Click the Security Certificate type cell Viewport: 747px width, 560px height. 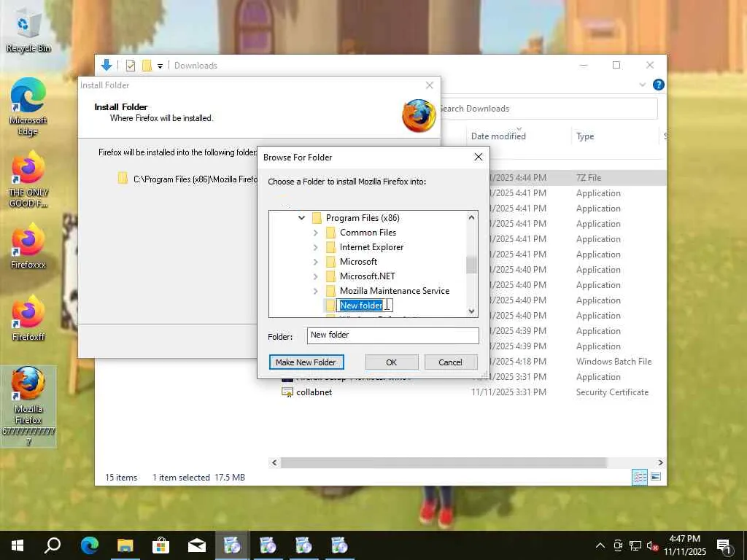612,392
